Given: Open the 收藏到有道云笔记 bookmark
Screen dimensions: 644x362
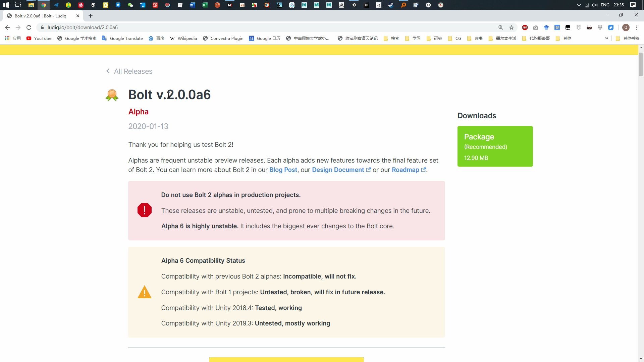Looking at the screenshot, I should [x=358, y=38].
